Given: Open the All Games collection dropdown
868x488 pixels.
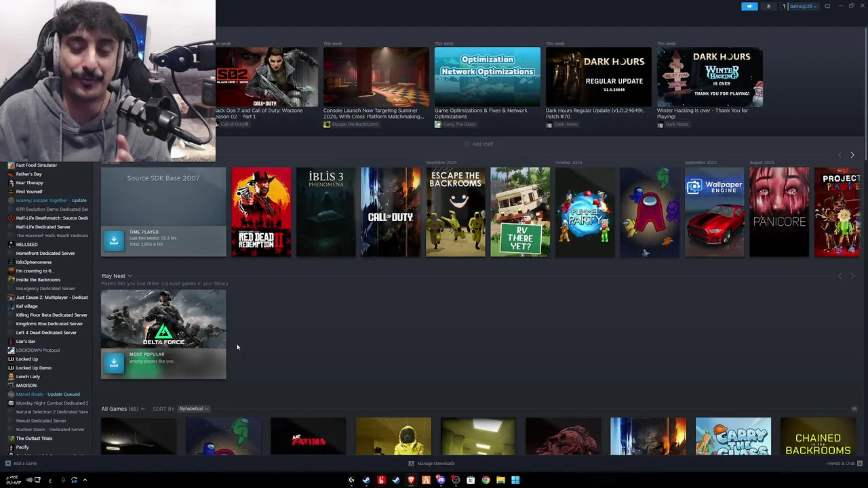Looking at the screenshot, I should pos(123,409).
